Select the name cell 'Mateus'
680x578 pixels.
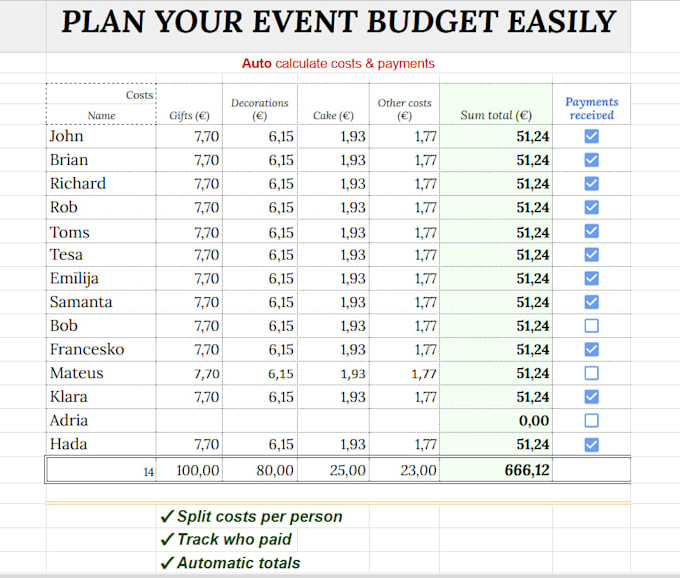[x=101, y=373]
